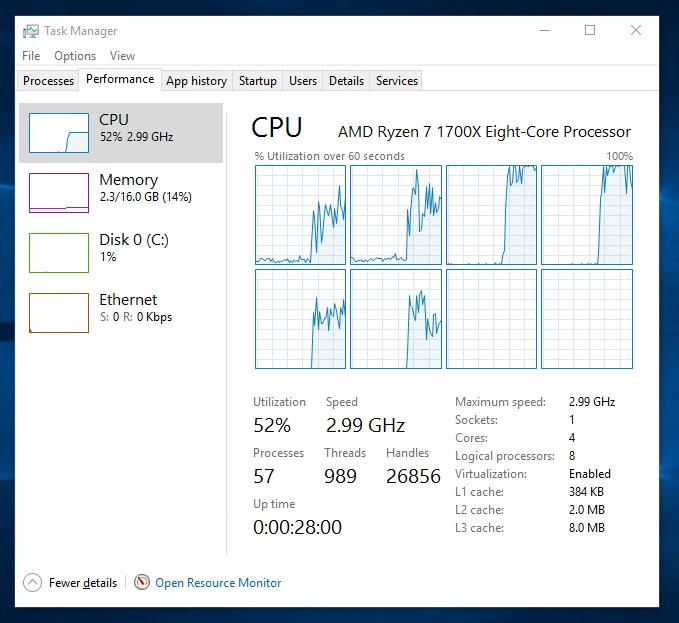Click the second graph in the top row
Screen dimensions: 679x623
396,215
